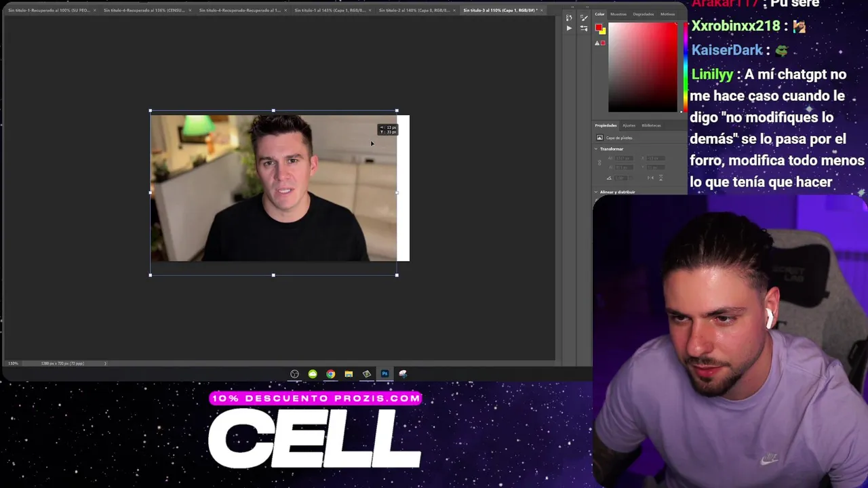Open Photoshop from the taskbar
Viewport: 868px width, 488px height.
coord(384,374)
